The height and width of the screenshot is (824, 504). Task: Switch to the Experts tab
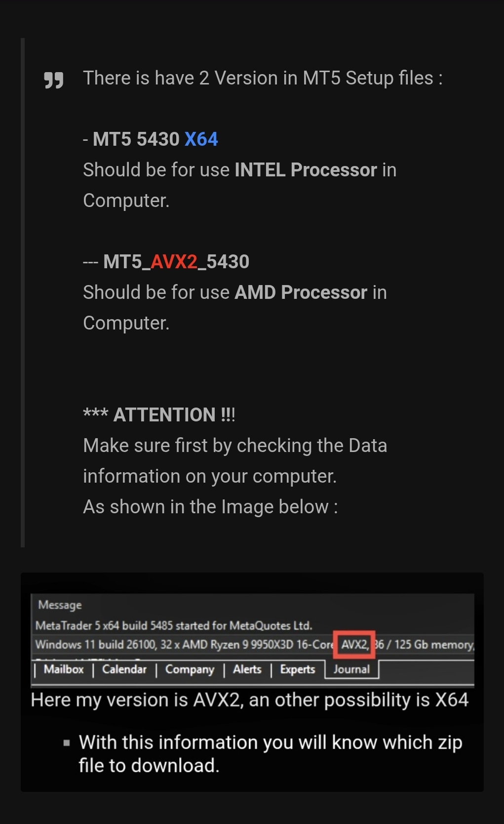[x=298, y=669]
